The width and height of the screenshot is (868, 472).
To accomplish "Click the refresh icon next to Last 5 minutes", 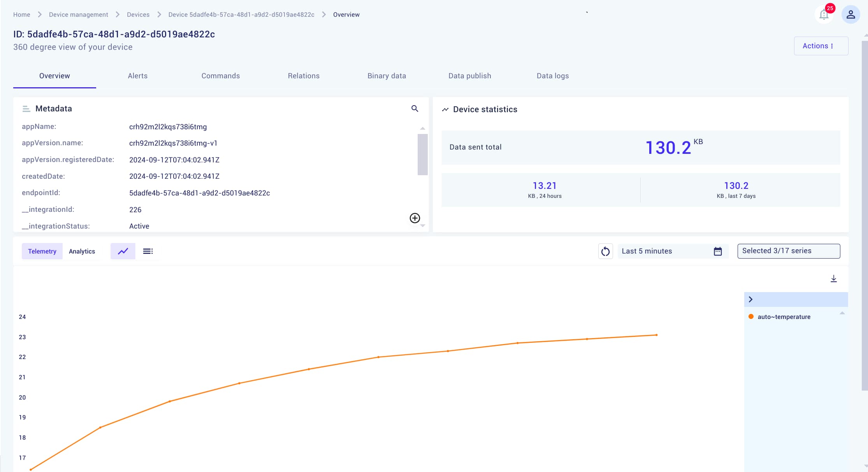I will click(x=606, y=251).
